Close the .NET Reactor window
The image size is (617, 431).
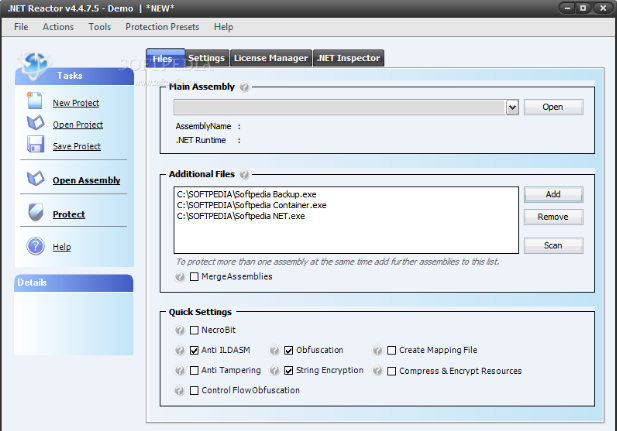(603, 8)
